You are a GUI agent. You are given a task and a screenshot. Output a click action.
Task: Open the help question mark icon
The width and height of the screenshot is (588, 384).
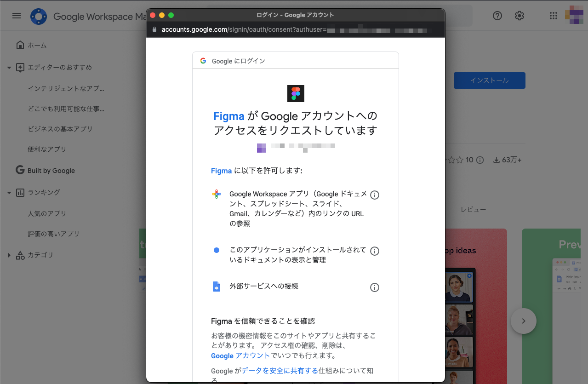tap(497, 16)
